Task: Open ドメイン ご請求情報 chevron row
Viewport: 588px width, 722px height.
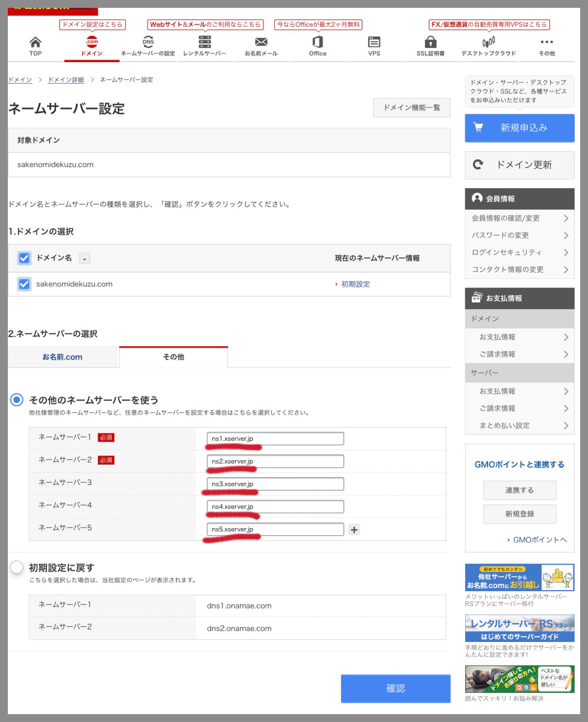Action: 520,354
